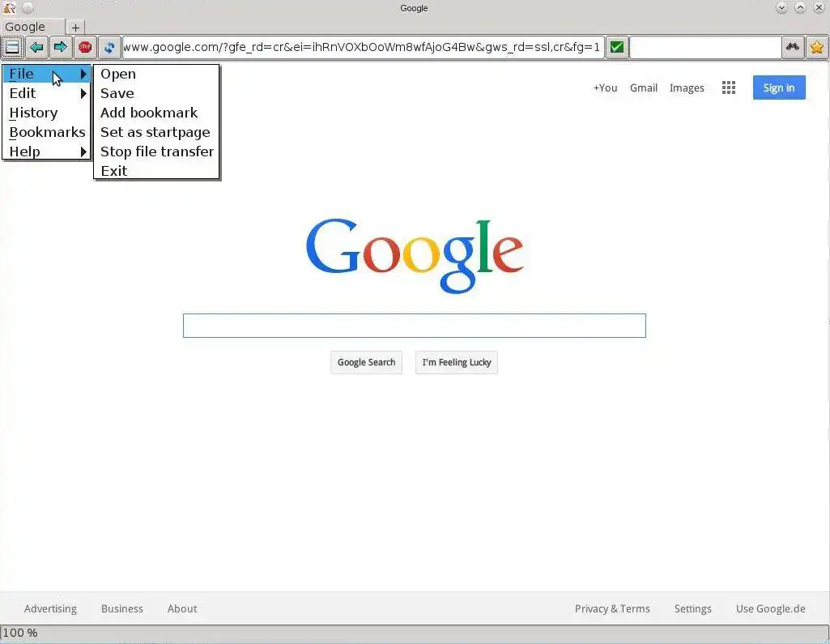This screenshot has height=644, width=830.
Task: Open the Google apps grid icon
Action: pos(728,88)
